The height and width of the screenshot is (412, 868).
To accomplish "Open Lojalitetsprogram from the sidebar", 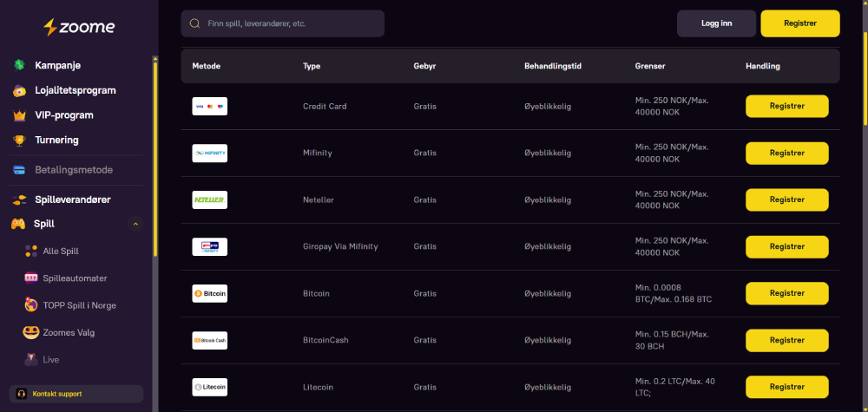I will [75, 90].
